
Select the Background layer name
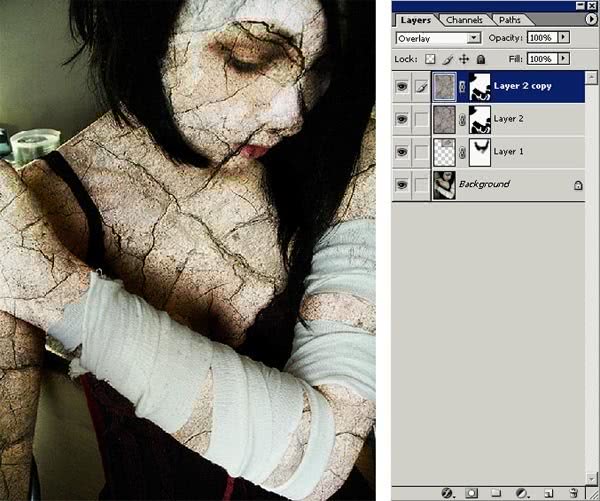pos(484,184)
